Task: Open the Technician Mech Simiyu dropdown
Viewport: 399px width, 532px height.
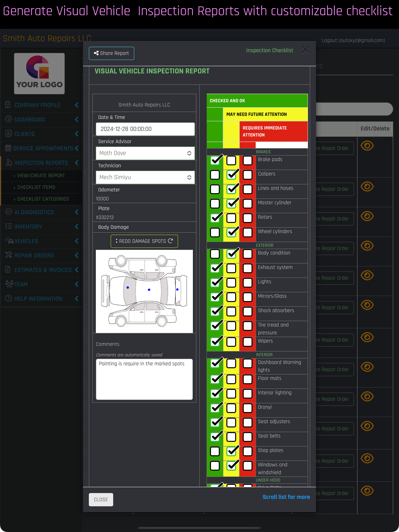Action: point(145,177)
